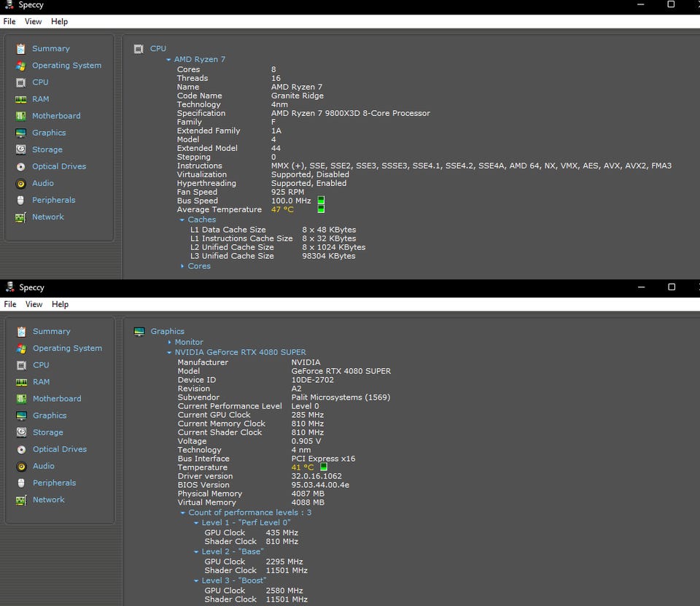Viewport: 700px width, 606px height.
Task: Select Audio label in the bottom window sidebar
Action: [x=44, y=466]
